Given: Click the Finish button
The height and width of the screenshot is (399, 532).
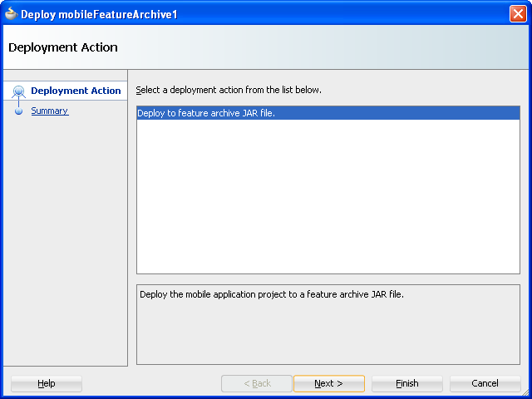Looking at the screenshot, I should 407,383.
